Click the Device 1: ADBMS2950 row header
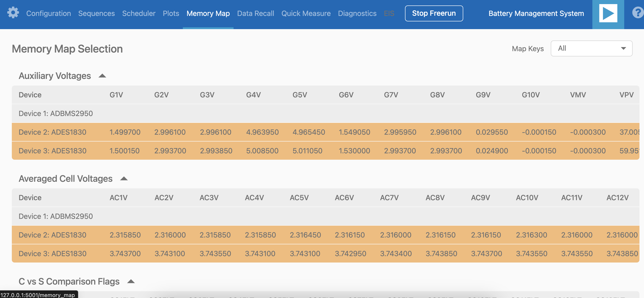This screenshot has width=644, height=298. click(55, 113)
